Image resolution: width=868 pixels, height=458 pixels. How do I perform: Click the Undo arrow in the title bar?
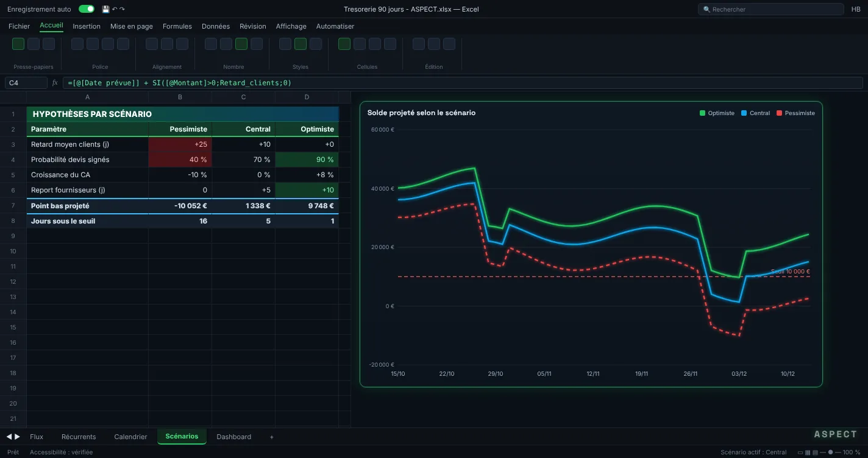tap(115, 9)
